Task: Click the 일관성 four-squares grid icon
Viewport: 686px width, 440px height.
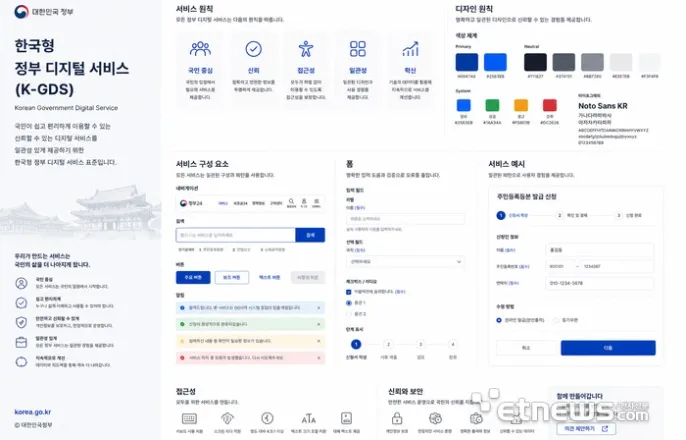Action: [x=358, y=49]
